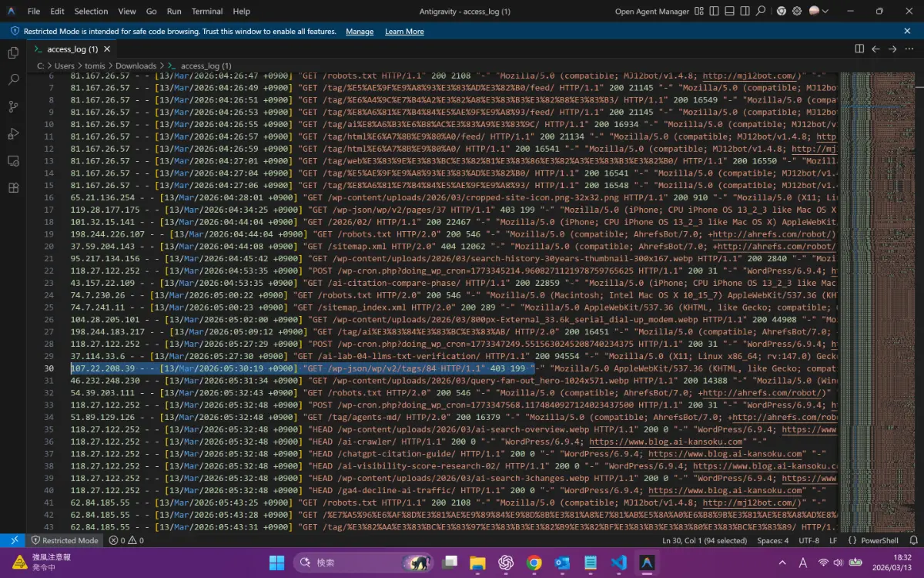Viewport: 924px width, 578px height.
Task: Launch Google Chrome from the taskbar
Action: [534, 563]
